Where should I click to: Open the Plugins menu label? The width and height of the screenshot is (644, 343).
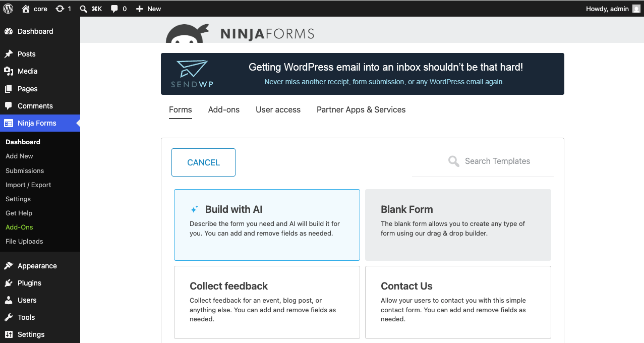29,283
